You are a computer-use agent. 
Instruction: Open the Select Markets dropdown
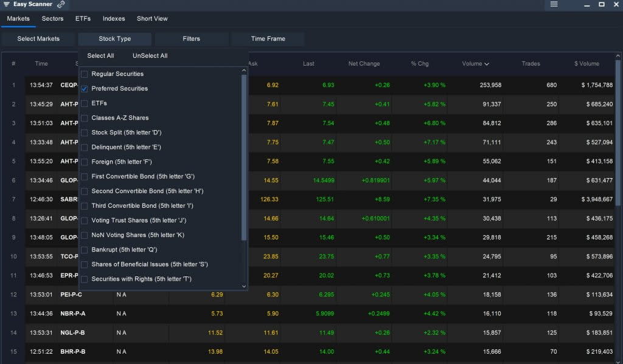click(38, 38)
